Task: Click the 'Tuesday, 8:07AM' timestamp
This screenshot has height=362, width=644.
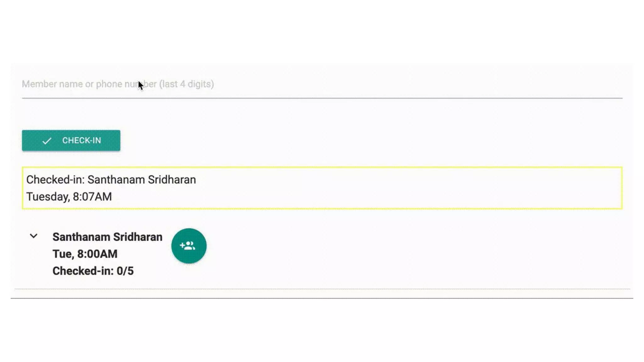Action: pyautogui.click(x=69, y=196)
